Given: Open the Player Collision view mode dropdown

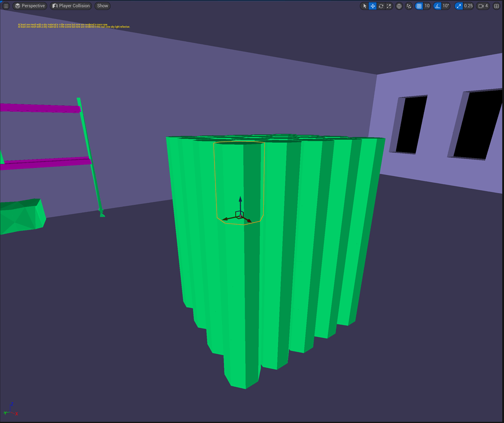Looking at the screenshot, I should (x=70, y=6).
